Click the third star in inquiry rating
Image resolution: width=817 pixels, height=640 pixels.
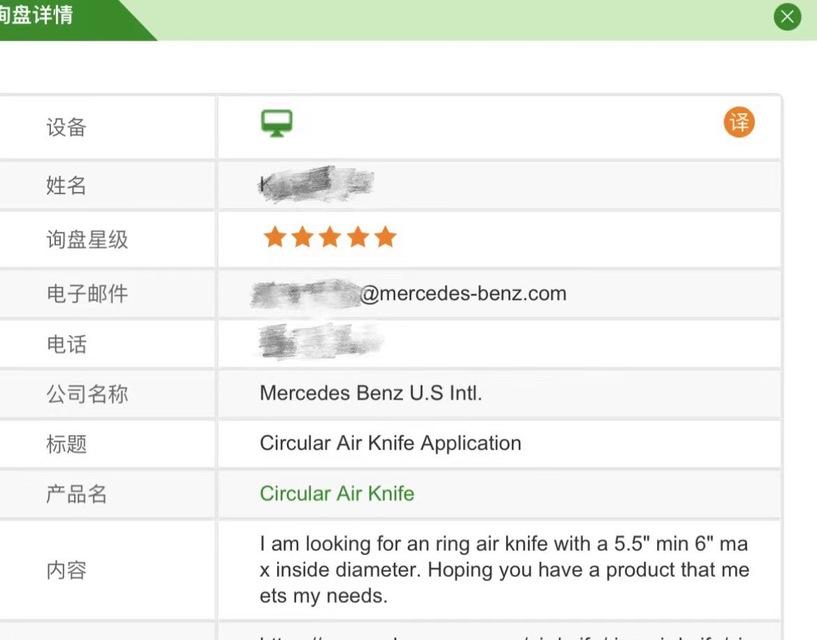pyautogui.click(x=330, y=237)
